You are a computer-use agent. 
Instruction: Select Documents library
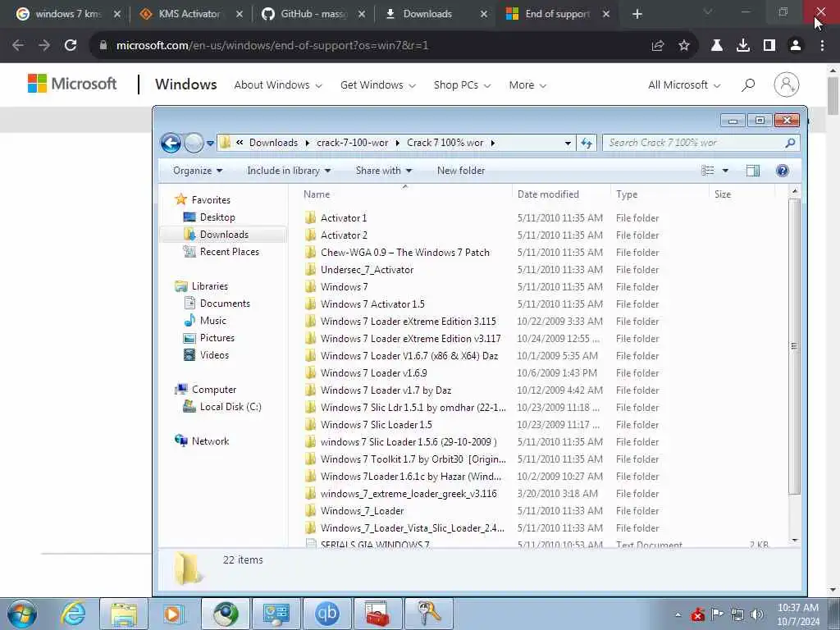click(225, 304)
